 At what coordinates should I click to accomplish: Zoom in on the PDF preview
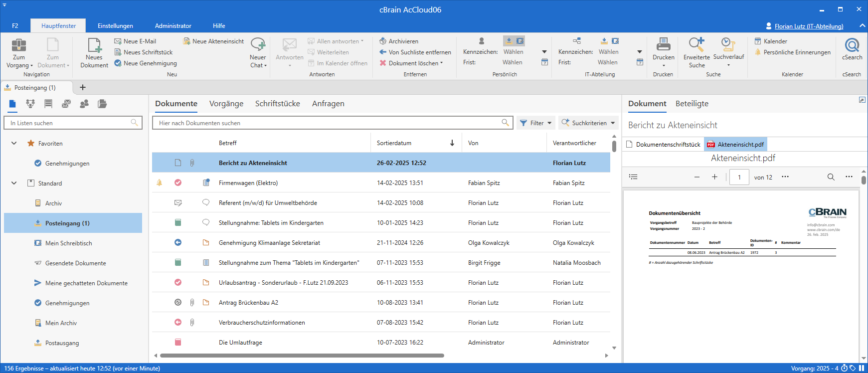(x=714, y=177)
